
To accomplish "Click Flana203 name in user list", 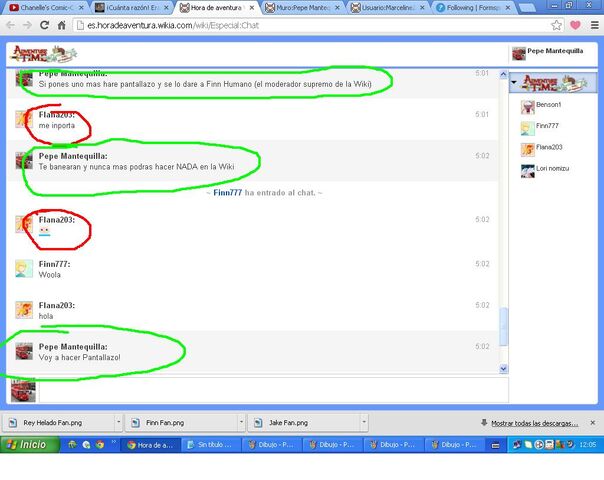I will point(549,147).
